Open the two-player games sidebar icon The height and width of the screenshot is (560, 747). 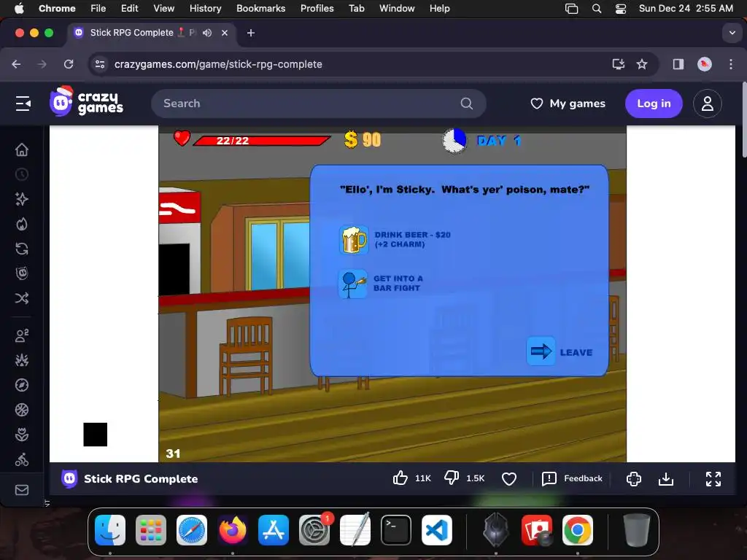pyautogui.click(x=22, y=335)
